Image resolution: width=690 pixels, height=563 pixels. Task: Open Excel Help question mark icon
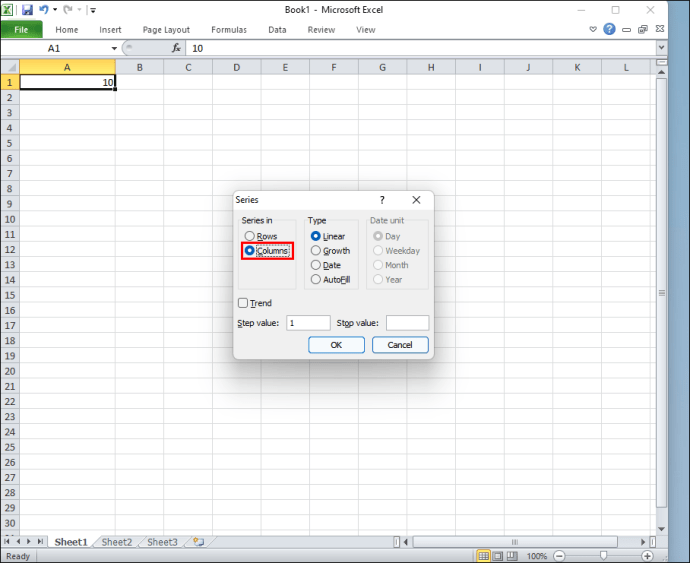pyautogui.click(x=609, y=29)
